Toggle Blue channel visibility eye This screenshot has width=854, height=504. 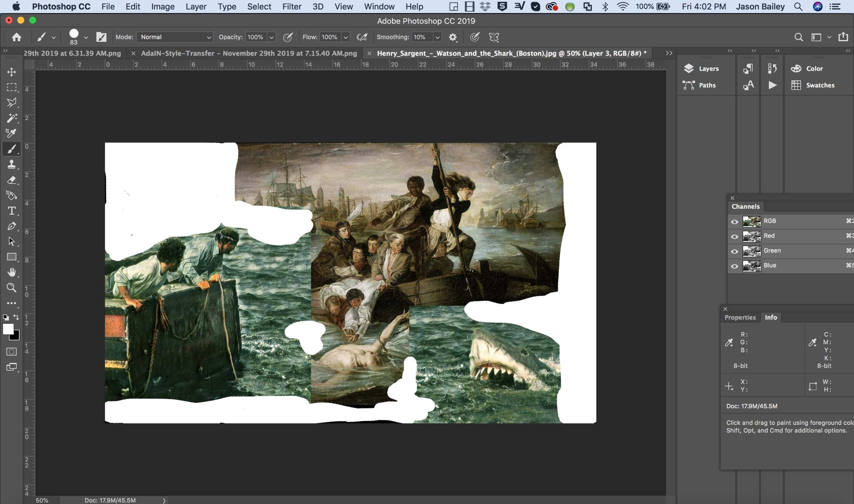(x=734, y=266)
